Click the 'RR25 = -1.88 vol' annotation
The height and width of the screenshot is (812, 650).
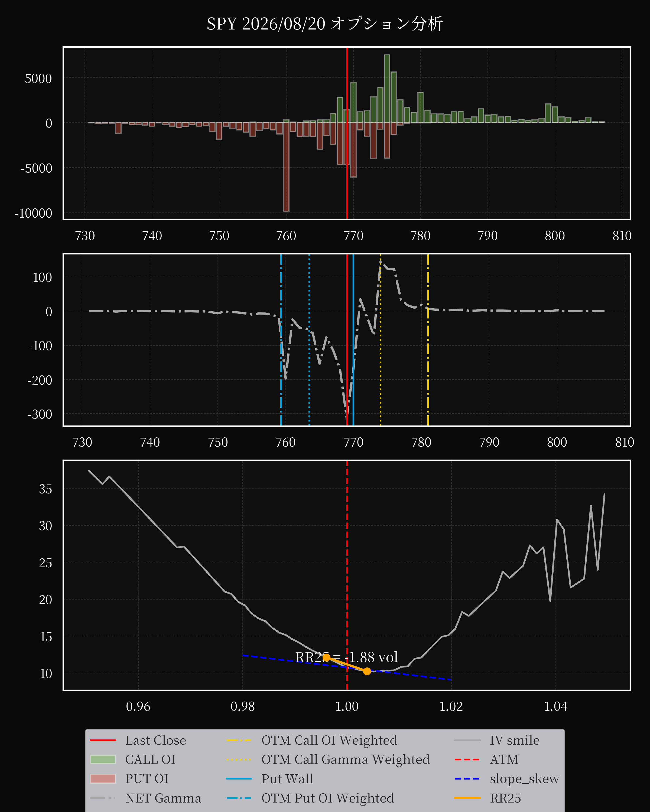pos(346,657)
